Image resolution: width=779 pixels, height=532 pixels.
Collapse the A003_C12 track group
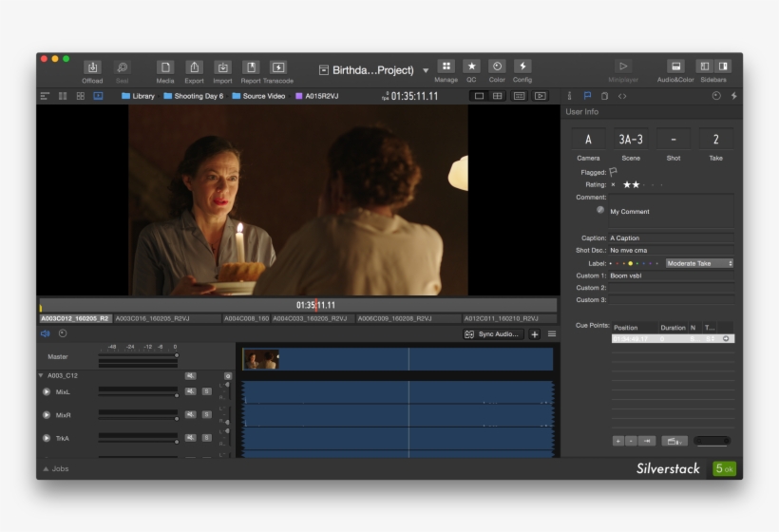point(41,376)
